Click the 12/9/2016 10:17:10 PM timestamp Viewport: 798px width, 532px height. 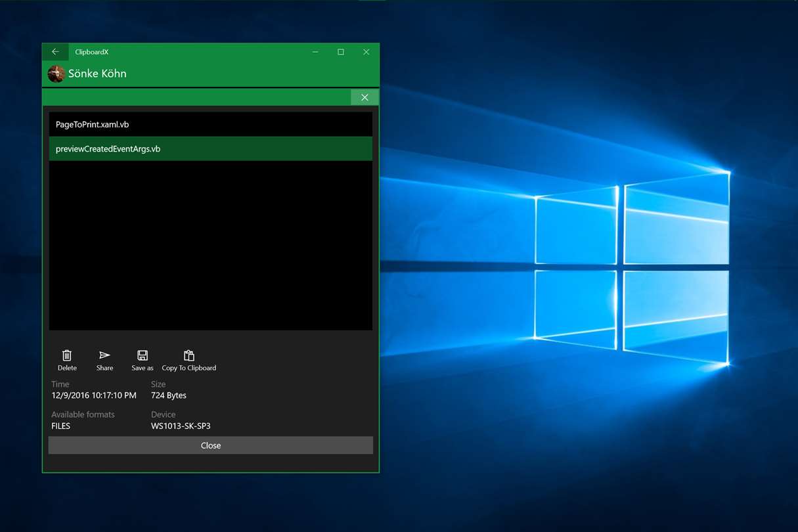pos(94,395)
